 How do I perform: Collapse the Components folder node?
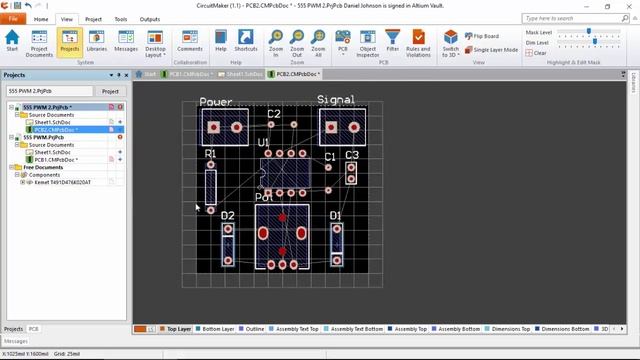(17, 175)
